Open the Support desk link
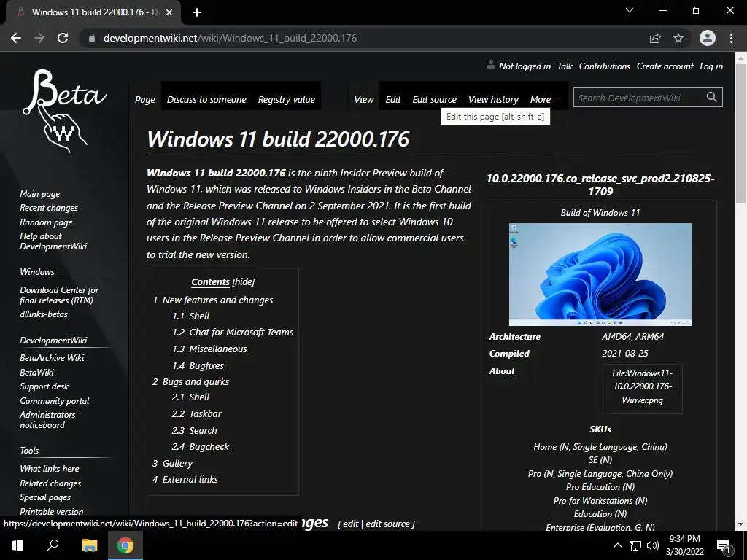Image resolution: width=747 pixels, height=560 pixels. pyautogui.click(x=44, y=386)
